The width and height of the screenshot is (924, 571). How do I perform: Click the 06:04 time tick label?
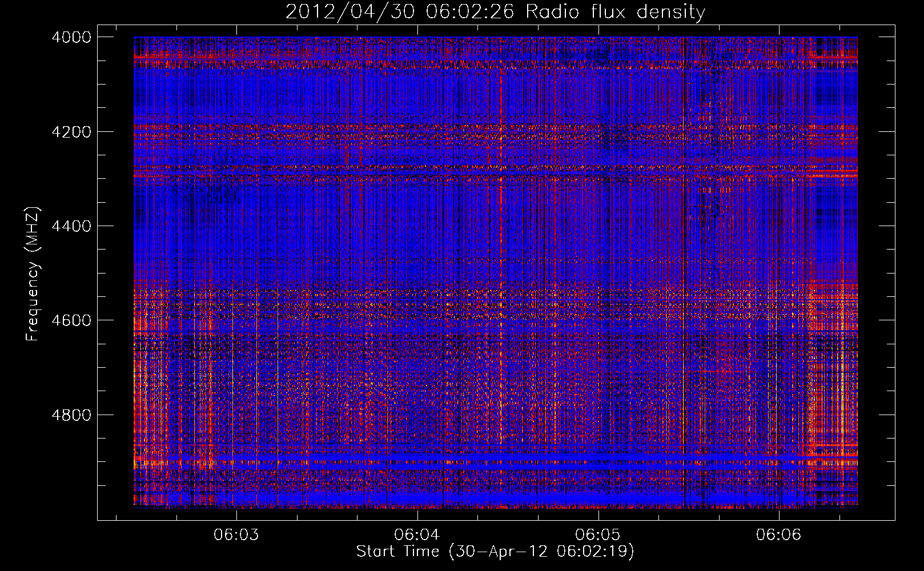(417, 535)
